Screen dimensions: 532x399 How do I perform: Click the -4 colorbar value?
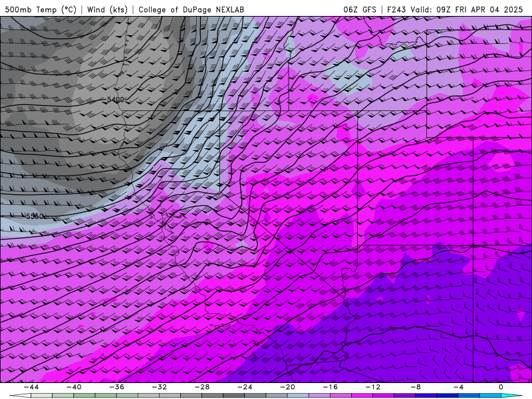coord(458,387)
